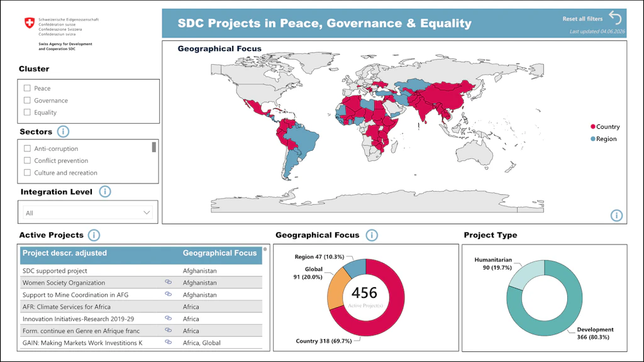Click the Sectors list scrollbar thumb
Image resolution: width=644 pixels, height=362 pixels.
tap(154, 147)
